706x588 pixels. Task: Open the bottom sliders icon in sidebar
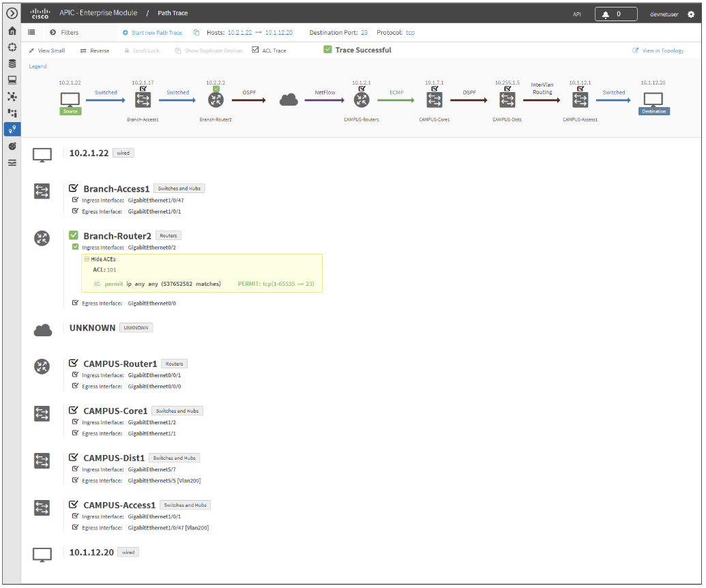(12, 162)
